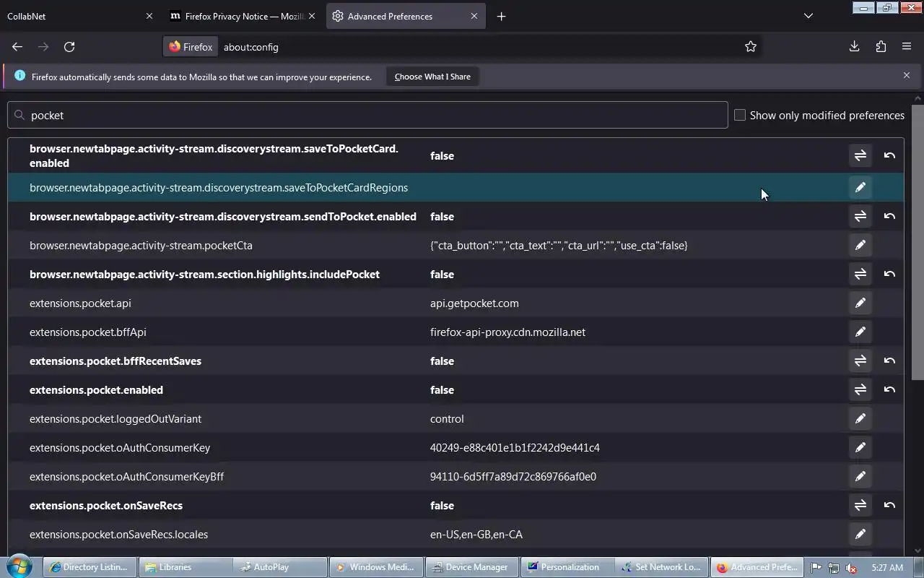
Task: Open Firefox application menu
Action: tap(907, 47)
